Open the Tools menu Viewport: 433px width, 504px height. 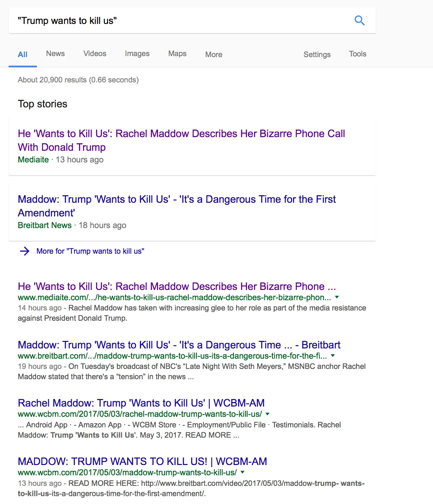357,54
